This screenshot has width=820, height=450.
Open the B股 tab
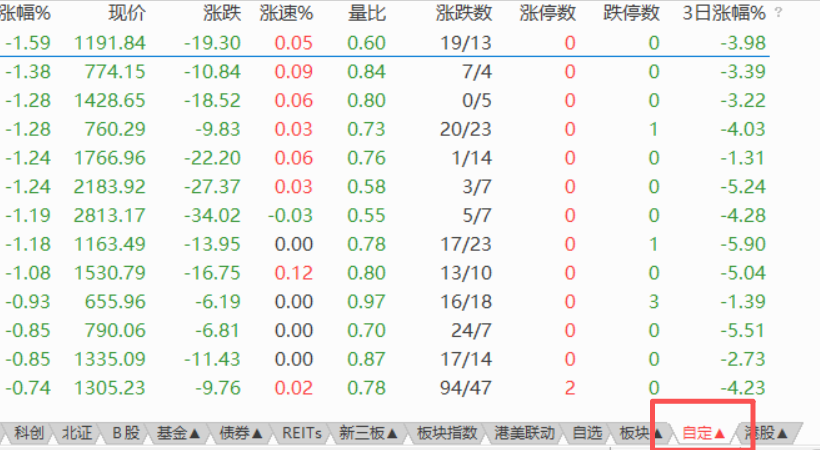coord(126,433)
